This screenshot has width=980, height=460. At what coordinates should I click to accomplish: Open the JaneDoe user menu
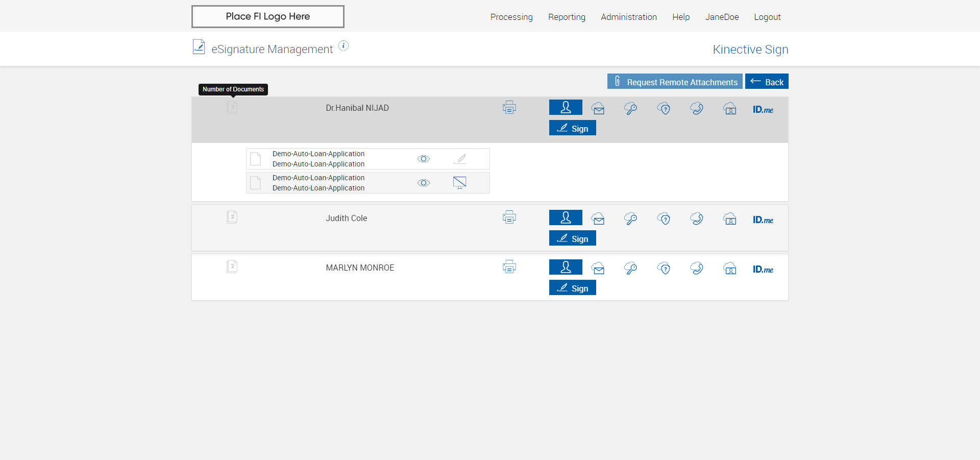(722, 17)
